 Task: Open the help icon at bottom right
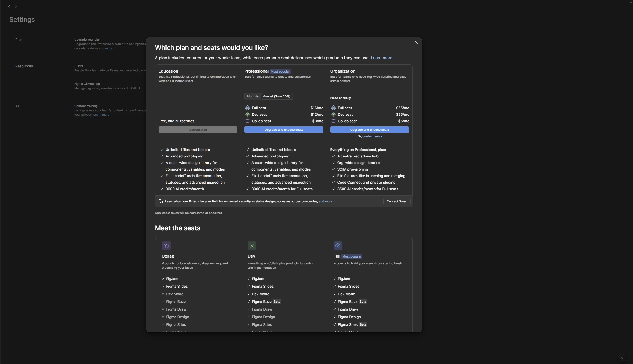622,358
